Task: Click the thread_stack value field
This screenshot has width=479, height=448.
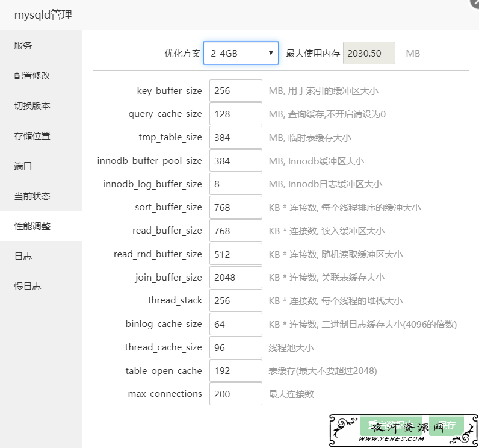Action: tap(236, 300)
